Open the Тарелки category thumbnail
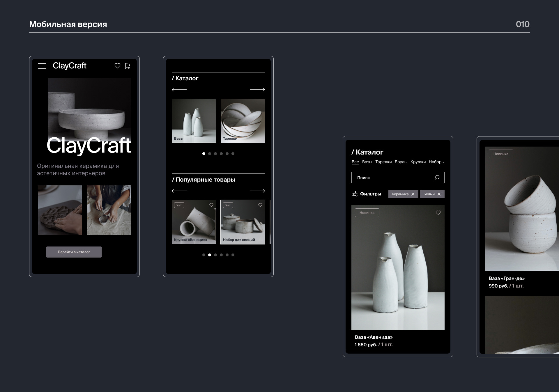559x392 pixels. pyautogui.click(x=243, y=121)
